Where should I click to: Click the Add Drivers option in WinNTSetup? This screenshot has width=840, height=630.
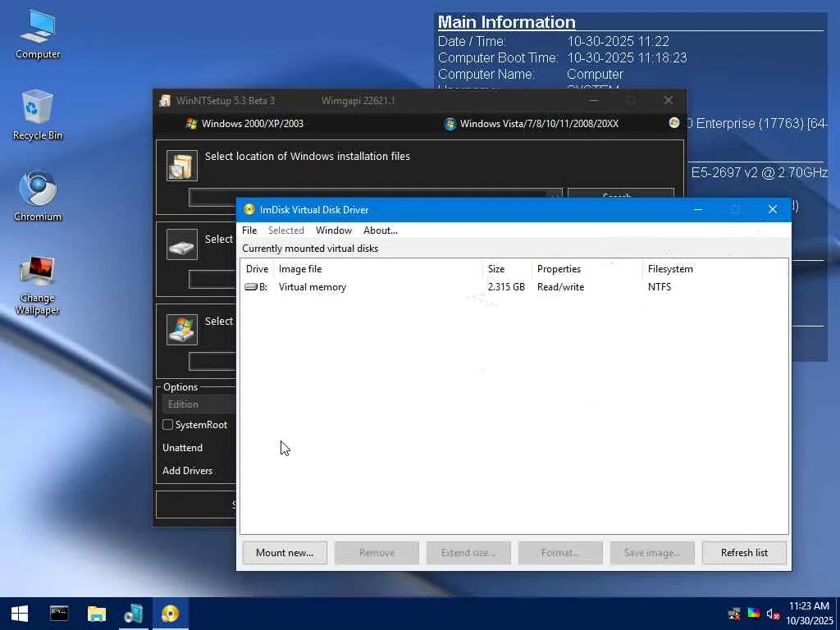(188, 471)
